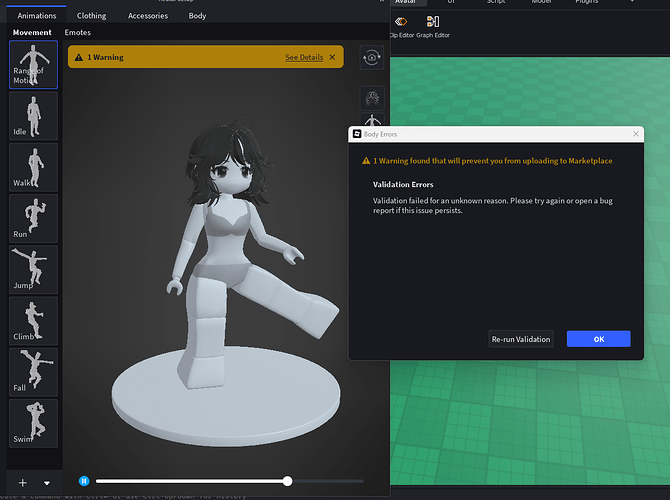
Task: Select the Idle animation preview
Action: point(33,116)
